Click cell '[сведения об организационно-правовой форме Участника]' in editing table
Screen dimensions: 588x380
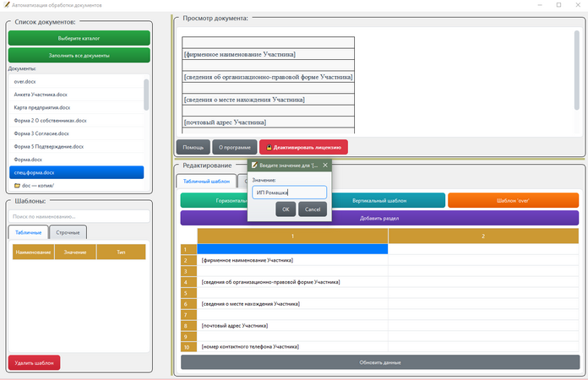292,282
